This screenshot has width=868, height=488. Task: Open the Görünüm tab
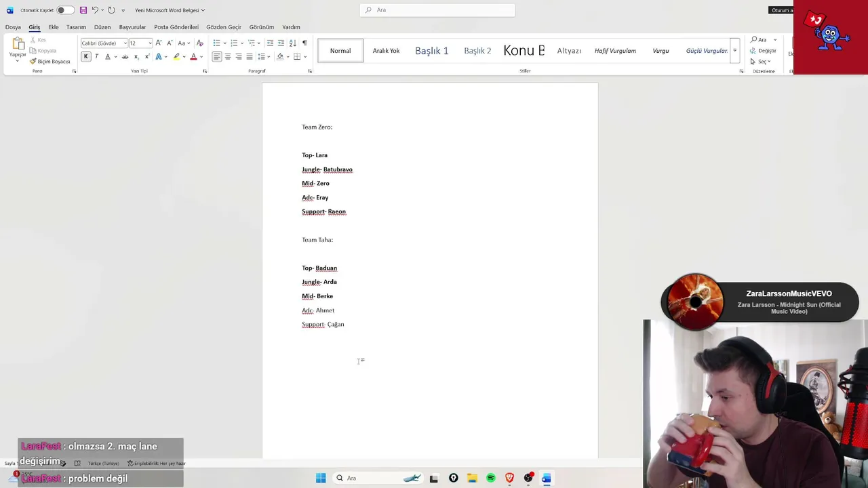pyautogui.click(x=262, y=27)
